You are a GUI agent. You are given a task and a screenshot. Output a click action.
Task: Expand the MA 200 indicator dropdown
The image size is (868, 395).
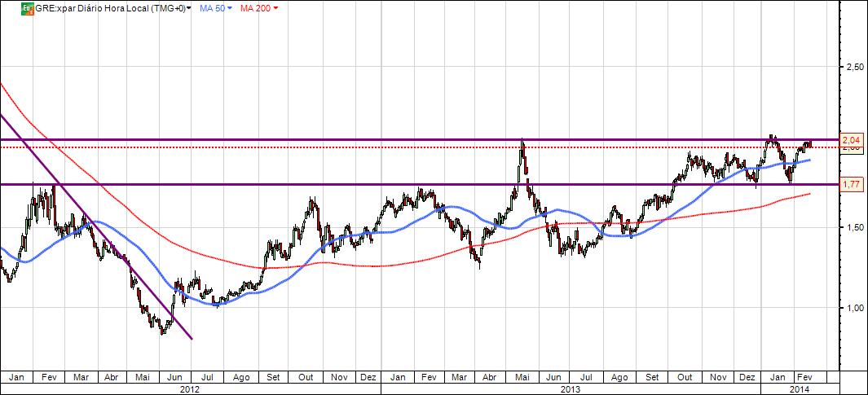275,9
